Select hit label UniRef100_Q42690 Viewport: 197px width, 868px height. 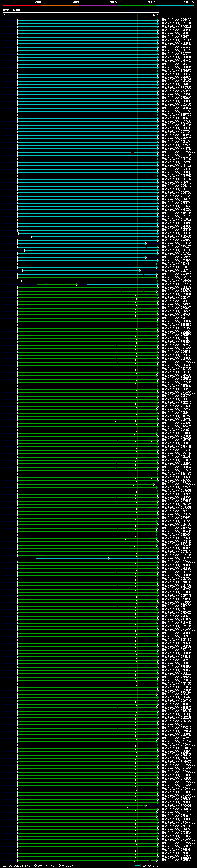(177, 291)
